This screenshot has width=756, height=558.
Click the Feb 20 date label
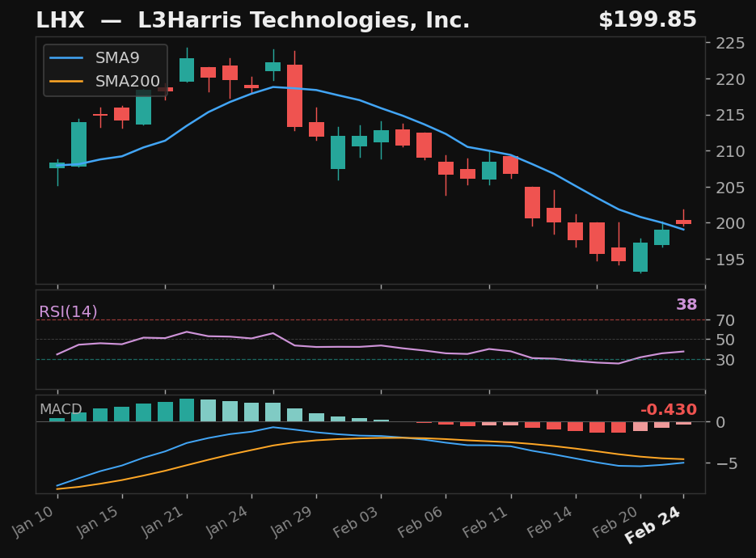pyautogui.click(x=615, y=522)
